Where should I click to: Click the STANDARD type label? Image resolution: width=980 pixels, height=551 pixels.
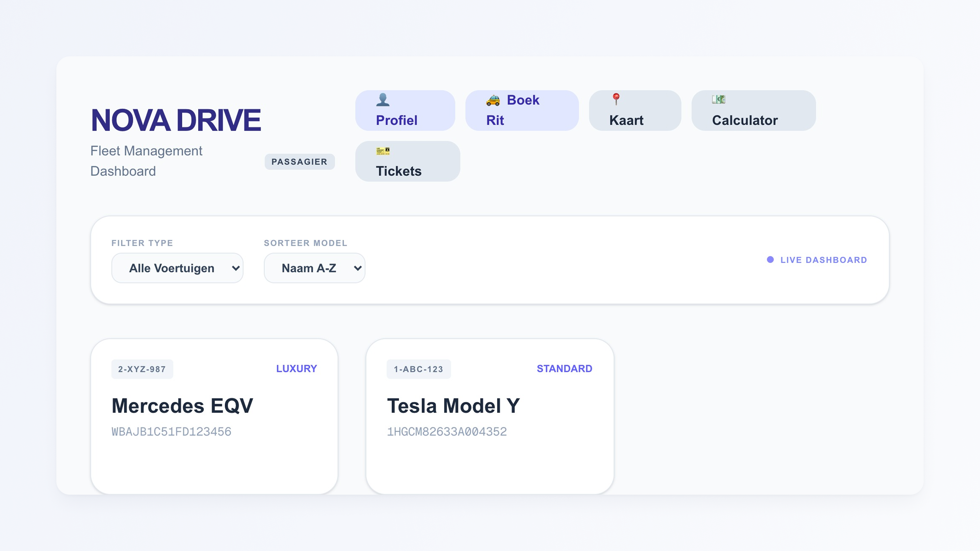(x=564, y=369)
